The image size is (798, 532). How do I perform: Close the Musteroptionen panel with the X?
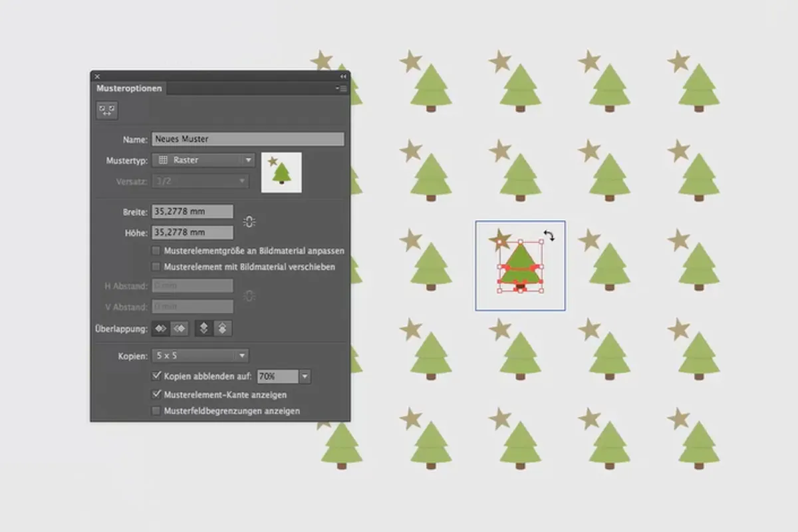(97, 76)
